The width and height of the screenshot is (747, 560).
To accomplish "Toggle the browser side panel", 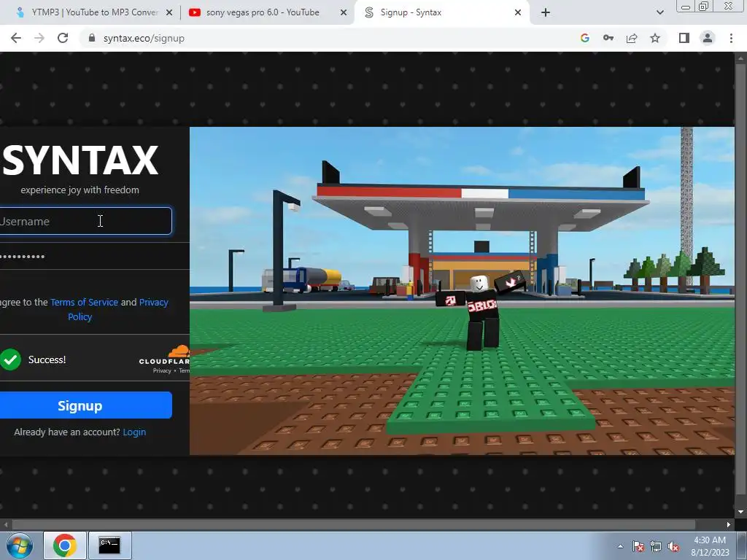I will pyautogui.click(x=684, y=38).
